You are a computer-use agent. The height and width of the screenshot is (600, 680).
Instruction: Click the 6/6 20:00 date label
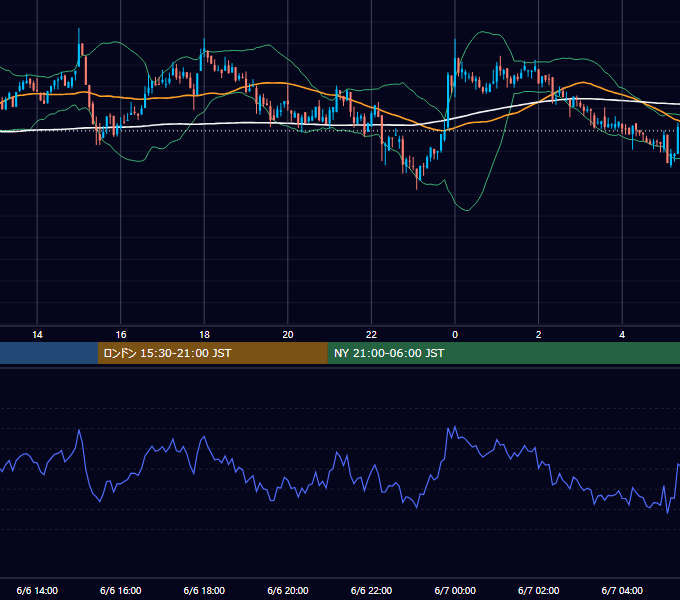(288, 590)
